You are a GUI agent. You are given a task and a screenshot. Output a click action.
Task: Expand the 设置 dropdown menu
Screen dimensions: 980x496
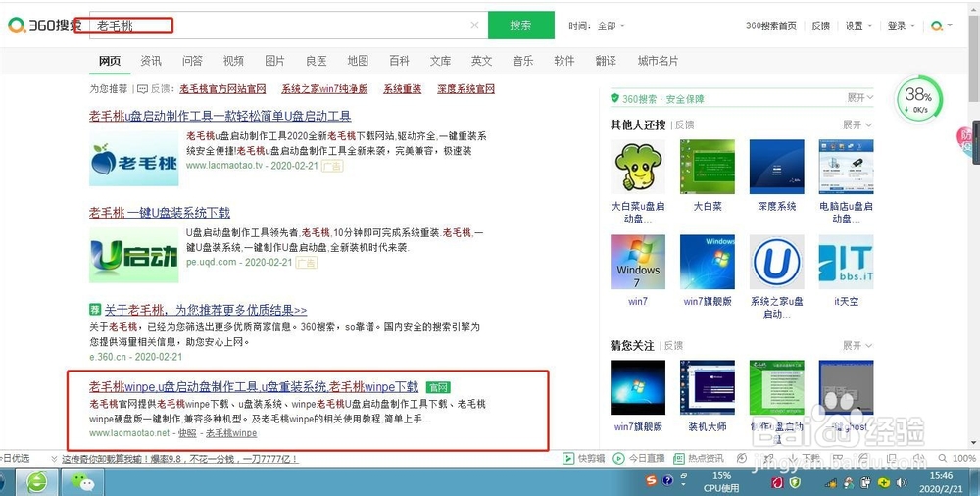(858, 25)
